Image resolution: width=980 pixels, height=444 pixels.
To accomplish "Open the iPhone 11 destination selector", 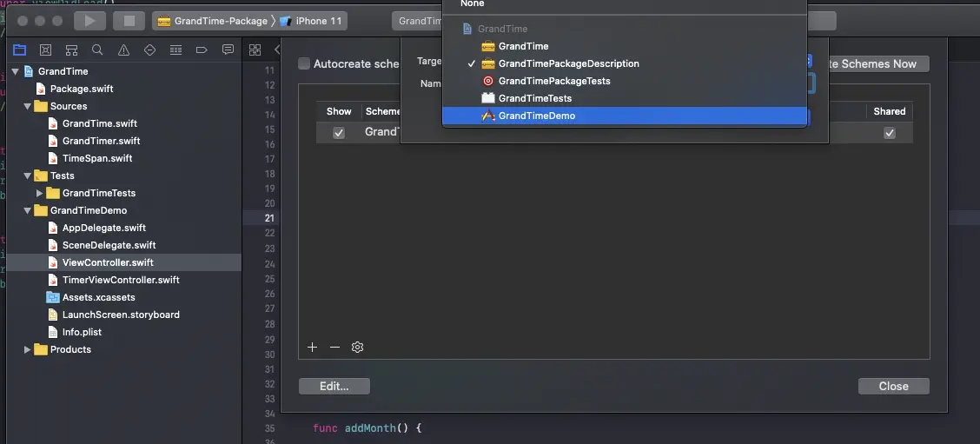I will [311, 21].
